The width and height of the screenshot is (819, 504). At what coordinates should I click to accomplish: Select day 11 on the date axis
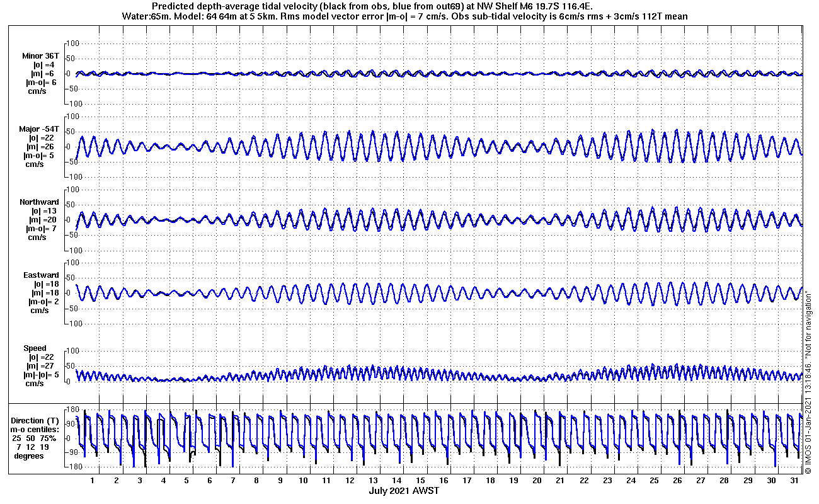coord(326,481)
